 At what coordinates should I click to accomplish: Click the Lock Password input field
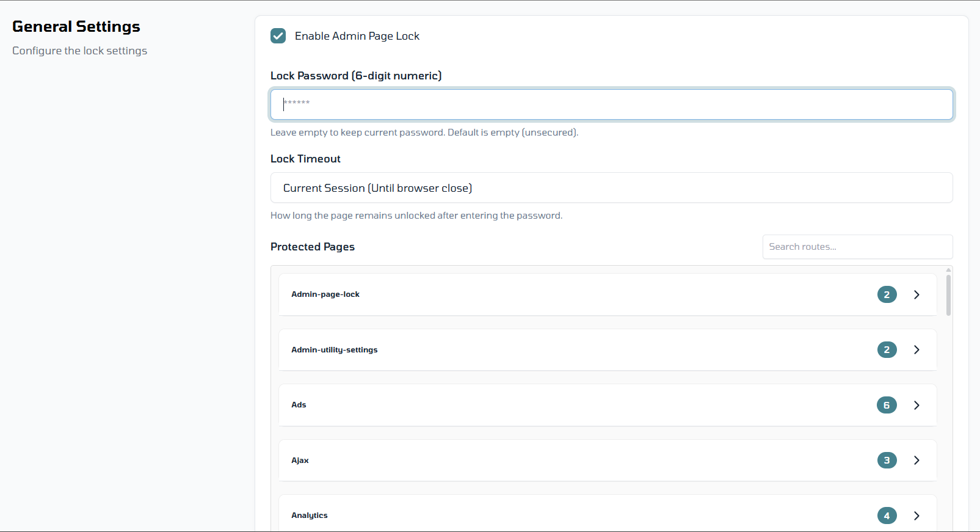point(611,104)
